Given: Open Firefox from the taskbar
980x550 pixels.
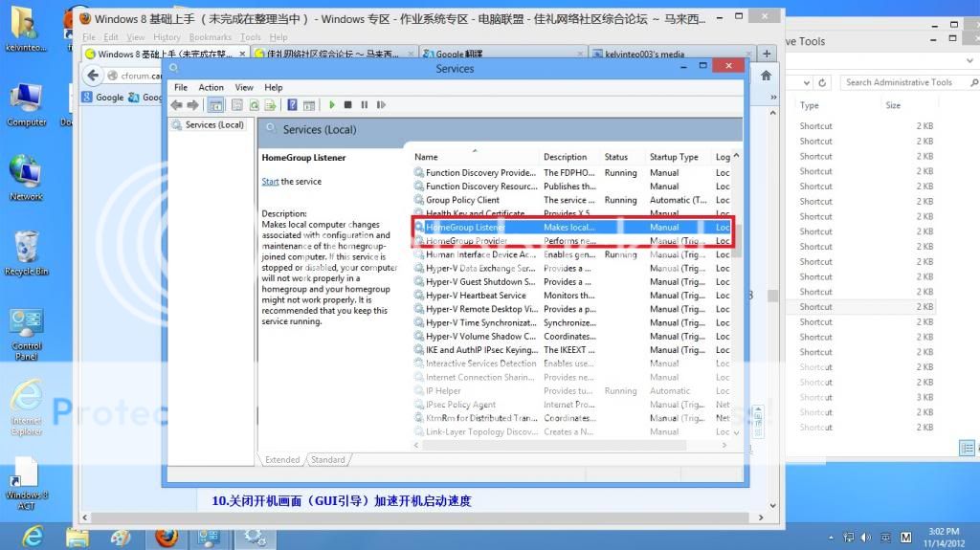Looking at the screenshot, I should 167,537.
